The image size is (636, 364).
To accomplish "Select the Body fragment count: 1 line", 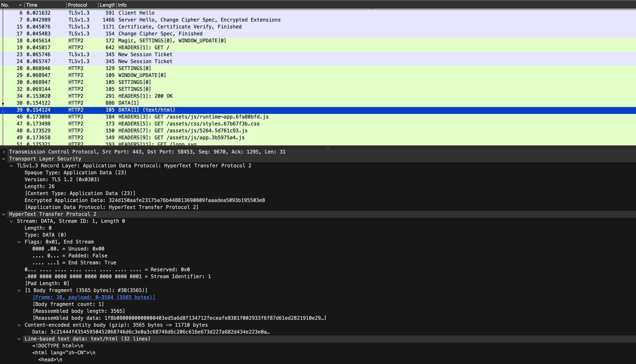I will [x=68, y=304].
